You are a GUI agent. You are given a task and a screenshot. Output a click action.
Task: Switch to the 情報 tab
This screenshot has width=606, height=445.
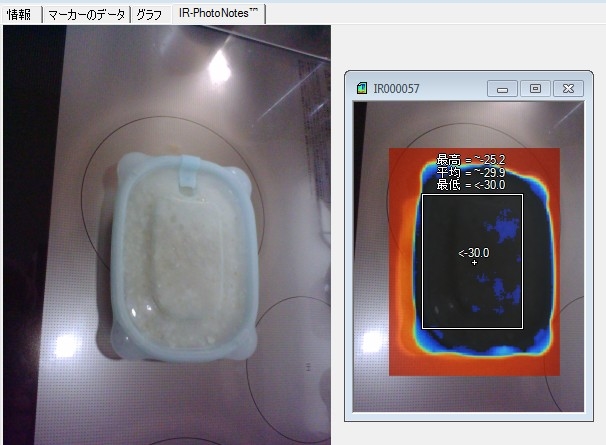(21, 15)
